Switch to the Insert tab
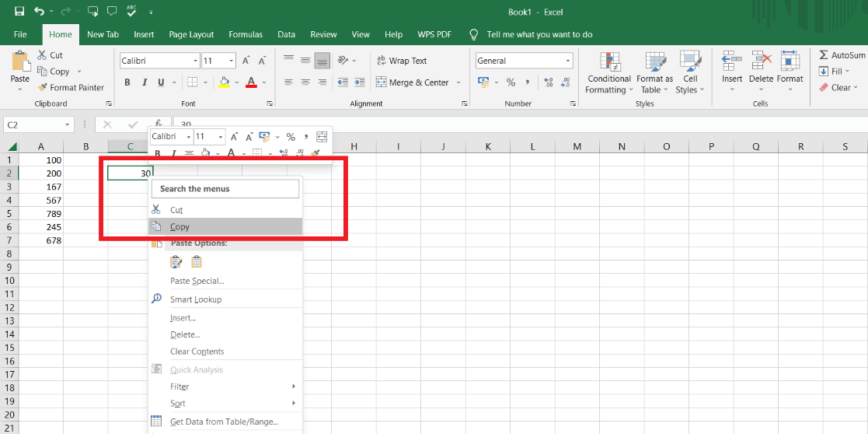 [144, 34]
